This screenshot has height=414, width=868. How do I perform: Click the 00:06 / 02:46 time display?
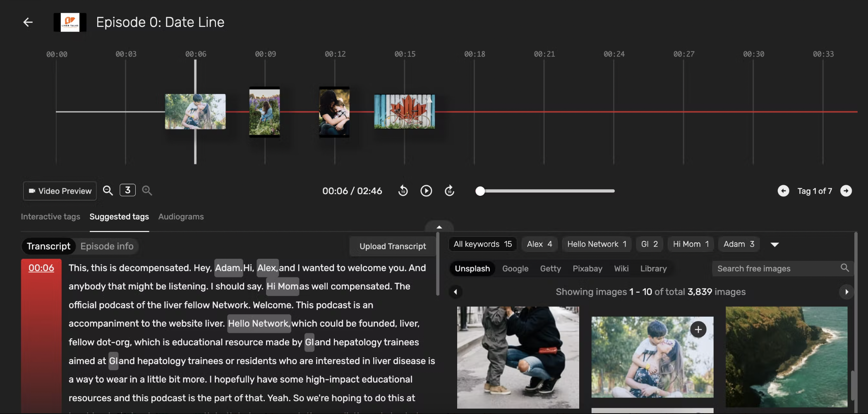(x=352, y=191)
